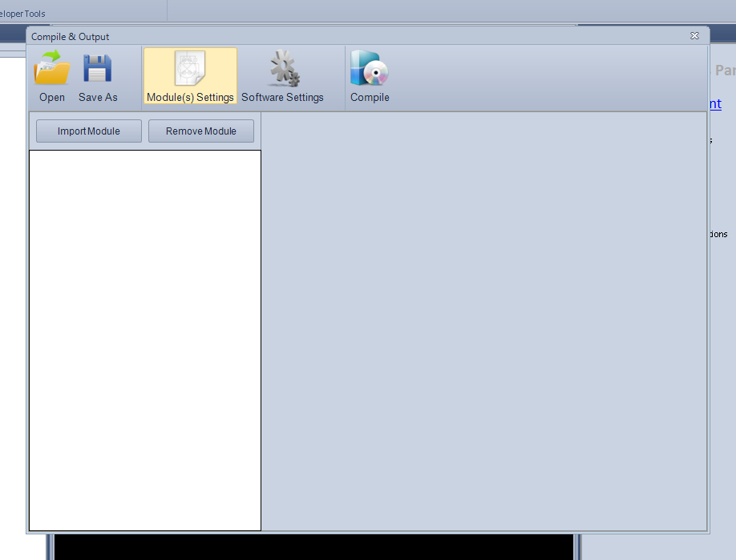
Task: Follow the blue underlined link at the right edge
Action: point(715,103)
